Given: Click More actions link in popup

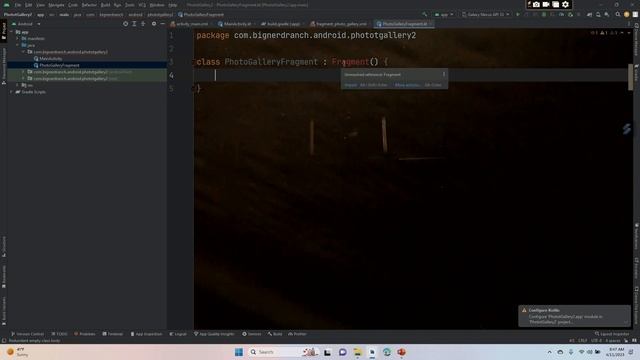Looking at the screenshot, I should [x=407, y=85].
